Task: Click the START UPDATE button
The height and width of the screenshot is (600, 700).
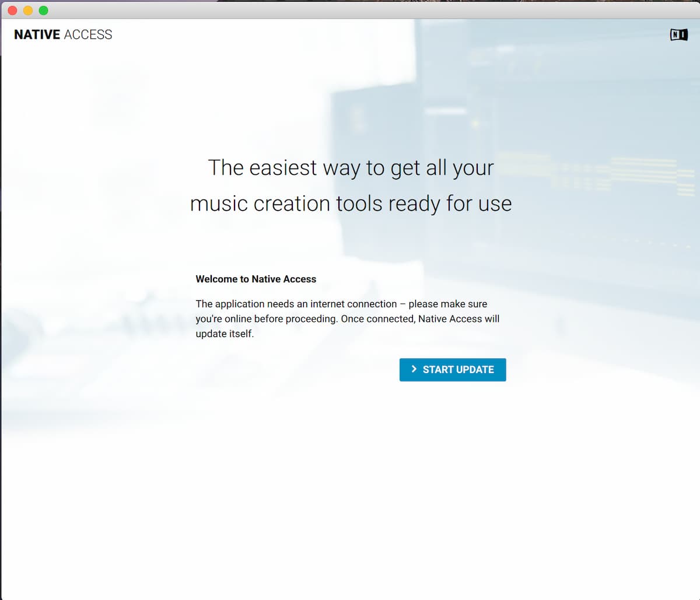Action: [453, 370]
